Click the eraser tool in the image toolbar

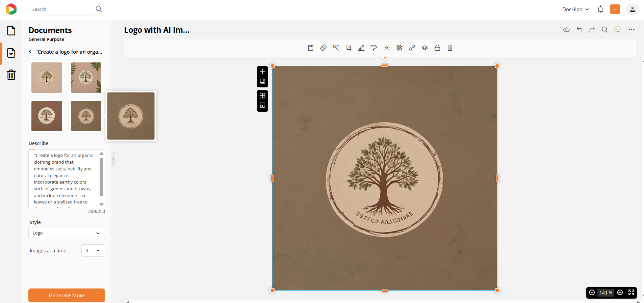click(323, 48)
